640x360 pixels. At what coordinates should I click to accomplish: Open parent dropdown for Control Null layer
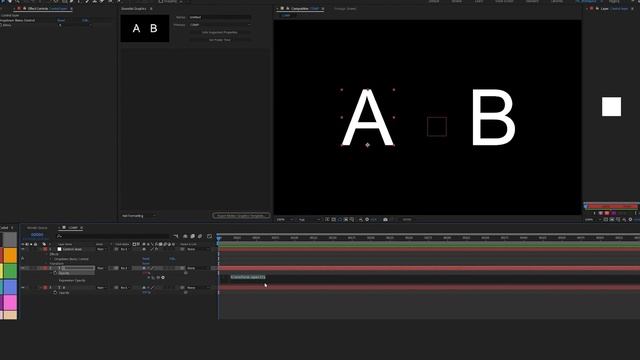pyautogui.click(x=198, y=249)
